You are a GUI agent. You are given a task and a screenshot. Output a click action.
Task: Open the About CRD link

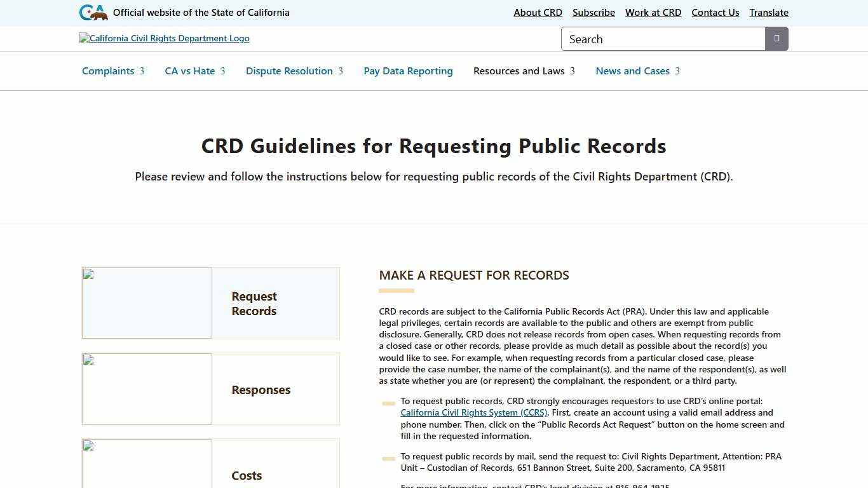click(538, 13)
